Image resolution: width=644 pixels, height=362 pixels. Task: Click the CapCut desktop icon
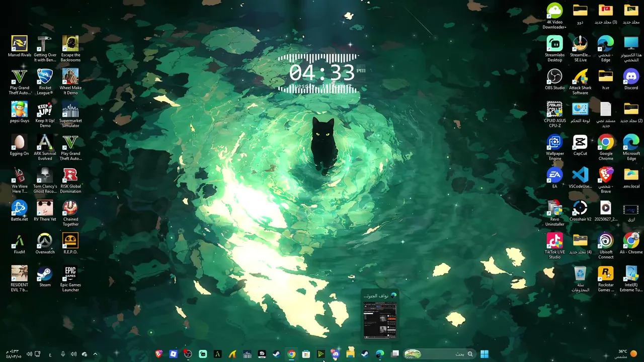pyautogui.click(x=580, y=145)
